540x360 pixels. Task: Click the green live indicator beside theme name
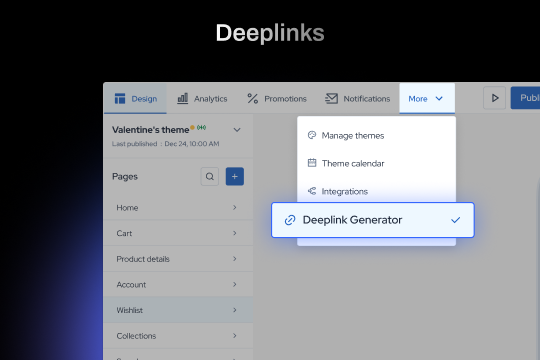point(201,127)
